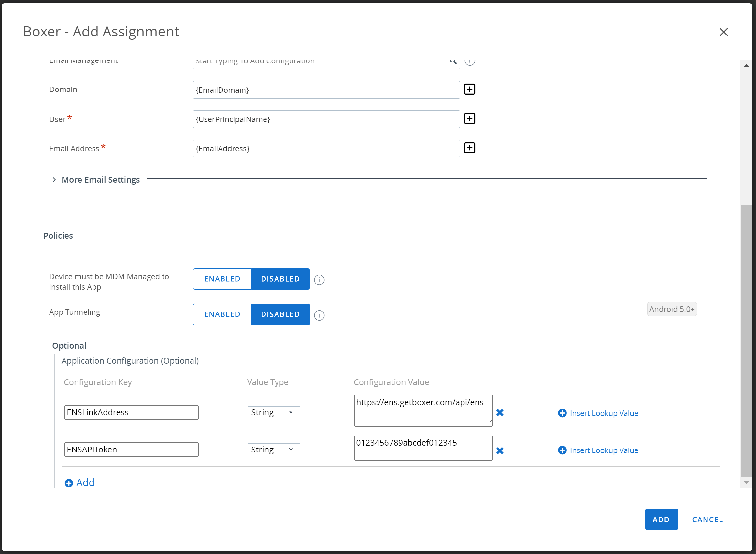Close the Boxer Add Assignment dialog
This screenshot has width=756, height=554.
(x=724, y=32)
